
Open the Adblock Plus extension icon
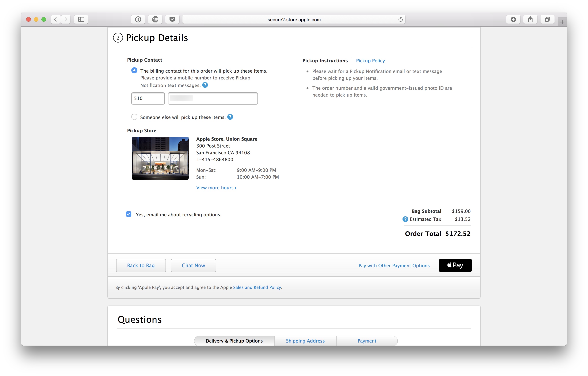tap(155, 19)
